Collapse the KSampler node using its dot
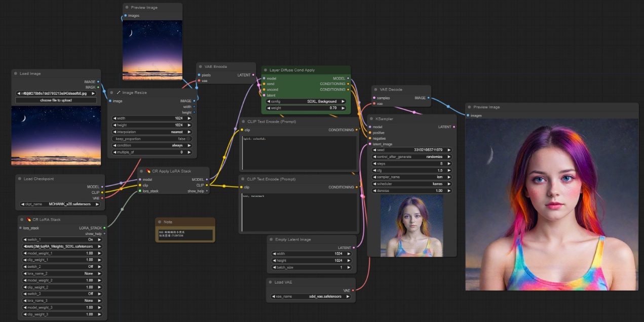The width and height of the screenshot is (644, 322). click(371, 119)
